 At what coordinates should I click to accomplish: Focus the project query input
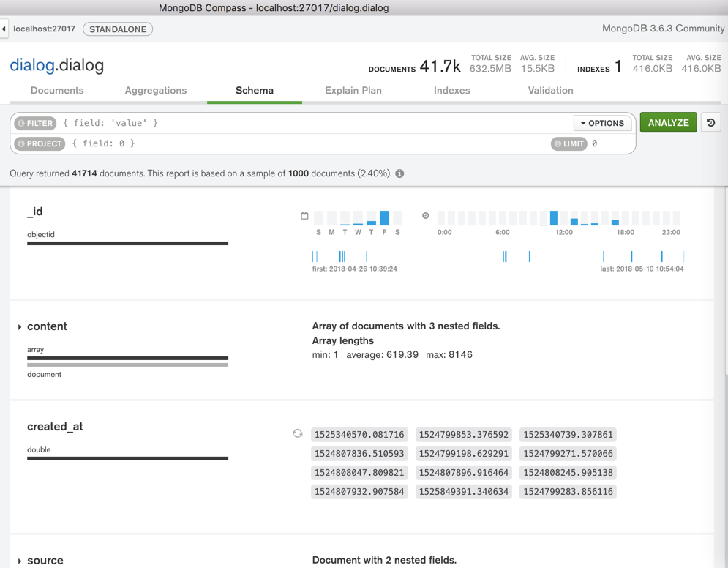[309, 143]
